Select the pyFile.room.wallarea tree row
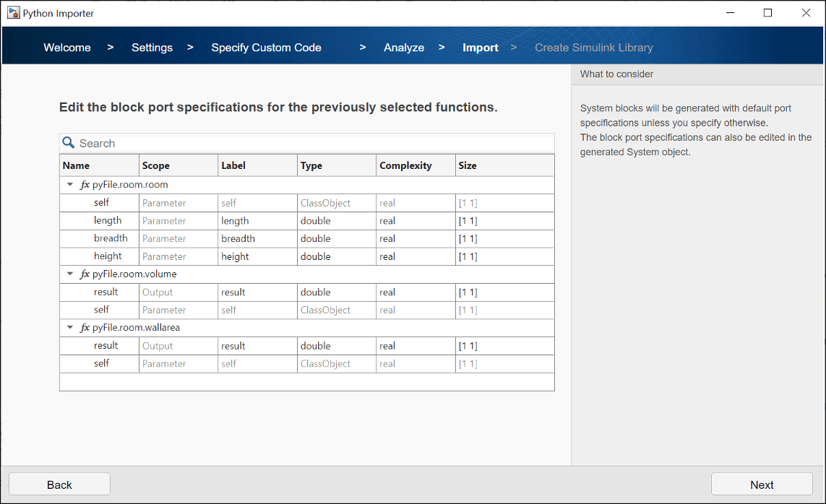826x504 pixels. pos(307,328)
